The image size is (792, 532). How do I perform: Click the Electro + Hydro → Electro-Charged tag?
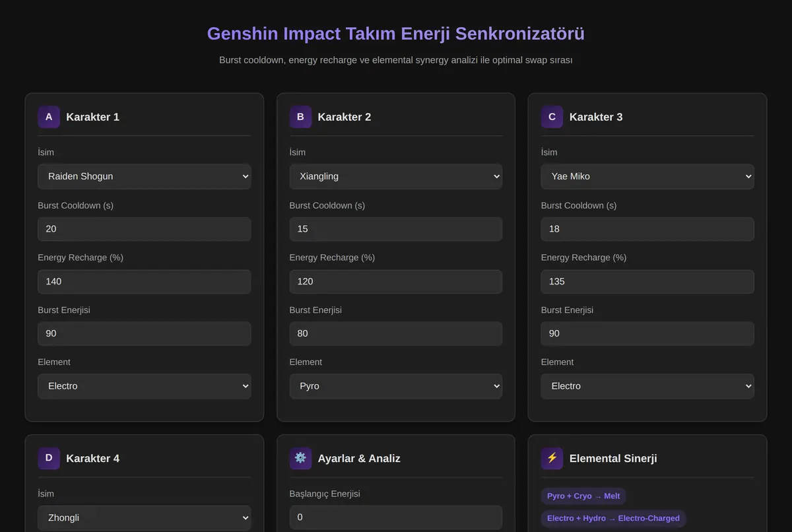(x=613, y=518)
